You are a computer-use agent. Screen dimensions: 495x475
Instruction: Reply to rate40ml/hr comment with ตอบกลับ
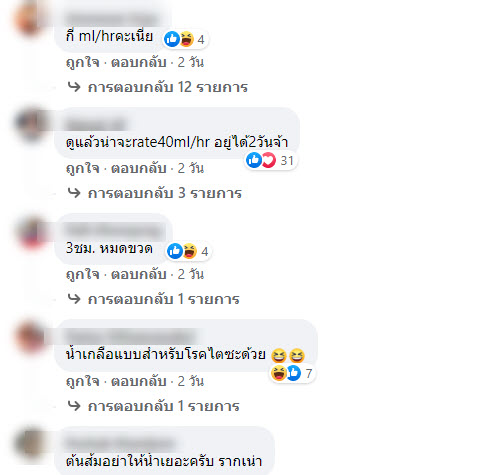point(138,168)
